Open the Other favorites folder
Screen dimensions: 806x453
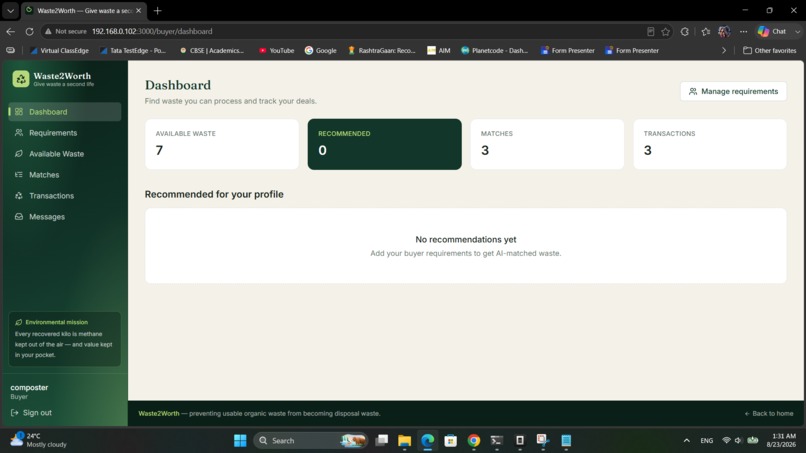point(770,50)
